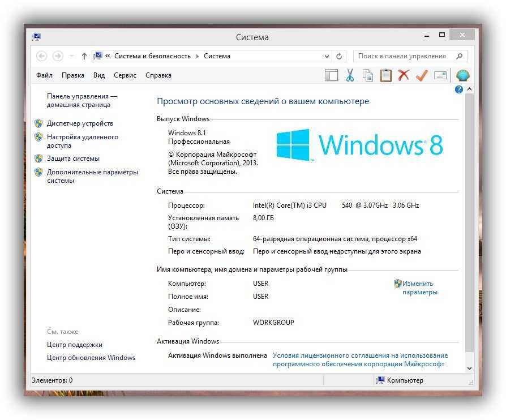Click the Система breadcrumb segment
The image size is (506, 420).
[217, 56]
